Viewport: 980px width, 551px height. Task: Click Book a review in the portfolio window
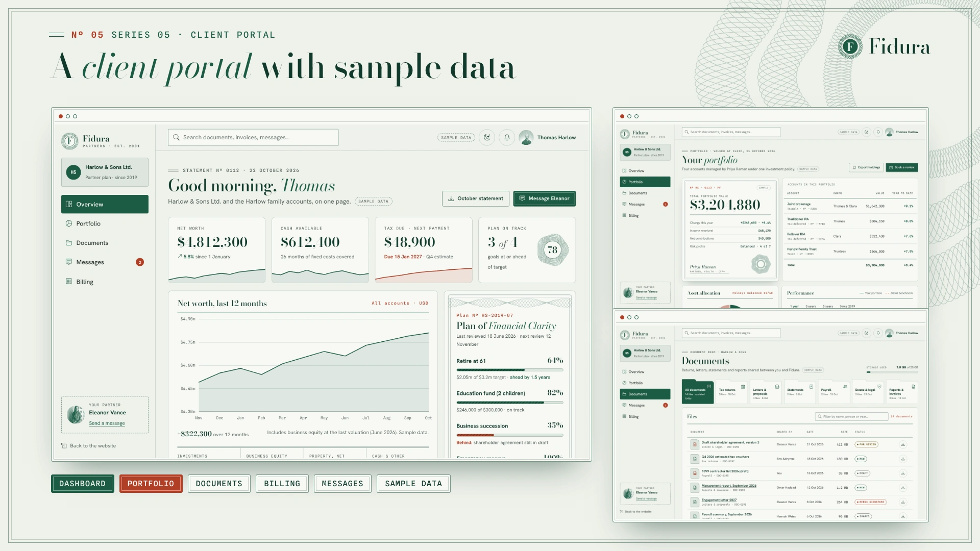902,167
